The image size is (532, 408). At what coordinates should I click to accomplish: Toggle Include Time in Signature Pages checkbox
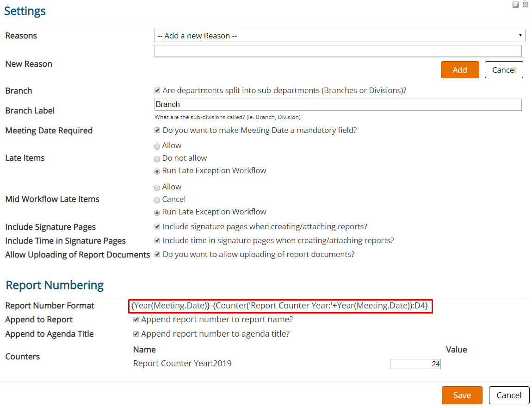pos(157,240)
